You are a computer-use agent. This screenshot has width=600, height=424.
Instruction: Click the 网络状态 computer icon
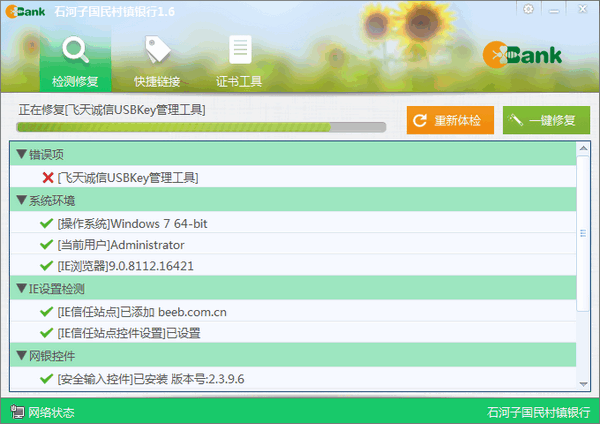[17, 412]
